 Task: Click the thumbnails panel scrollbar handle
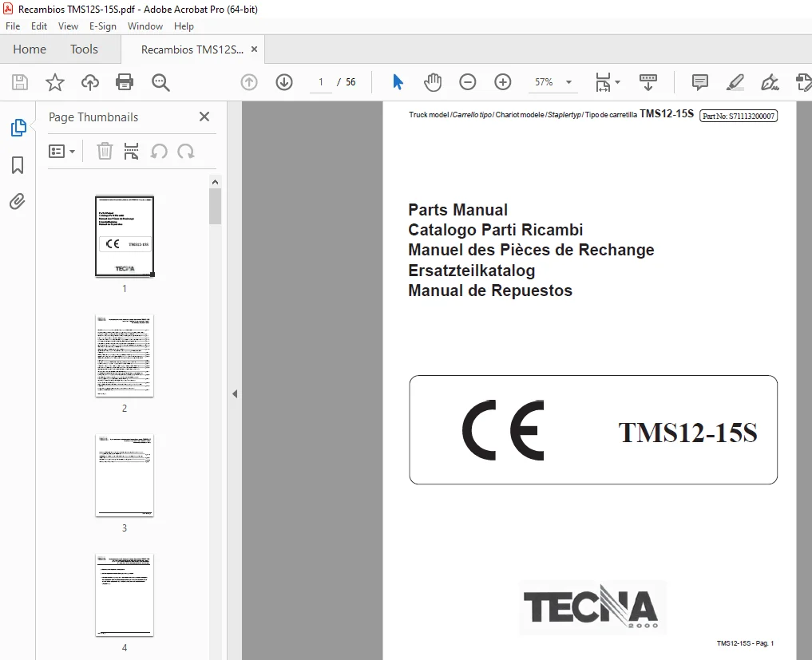click(215, 206)
